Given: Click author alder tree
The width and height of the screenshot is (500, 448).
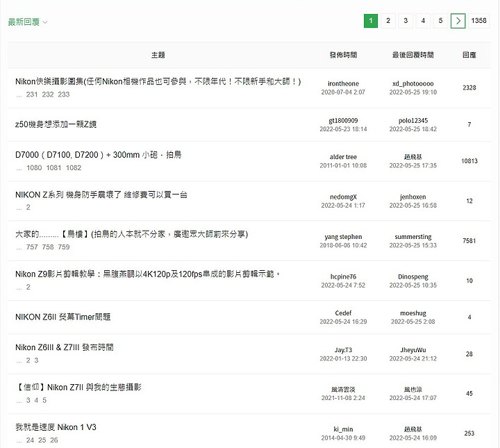Looking at the screenshot, I should 343,157.
